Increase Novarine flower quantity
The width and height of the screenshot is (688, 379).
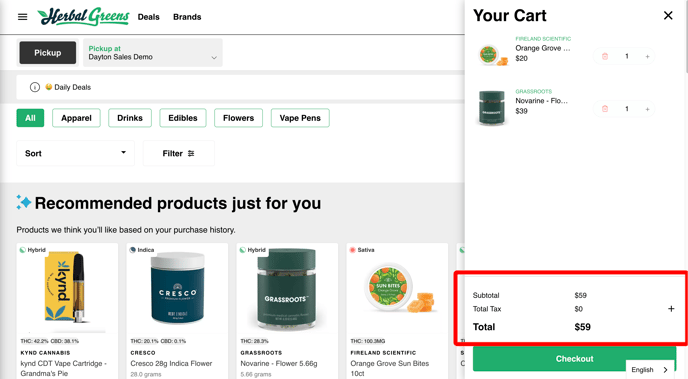click(x=647, y=109)
